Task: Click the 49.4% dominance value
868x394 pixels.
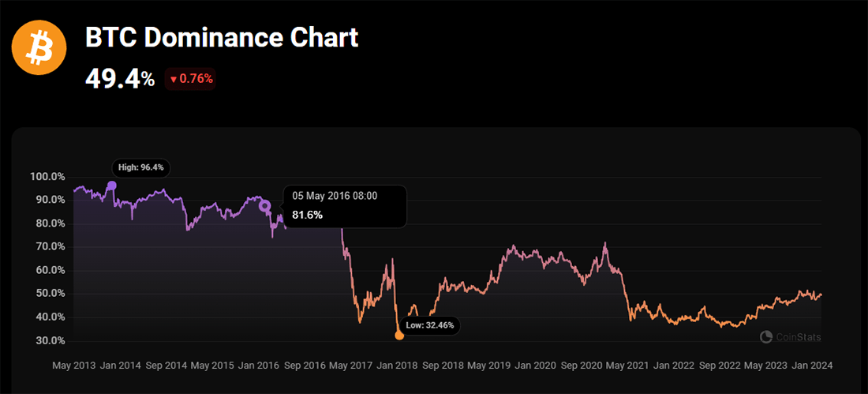Action: (x=120, y=78)
